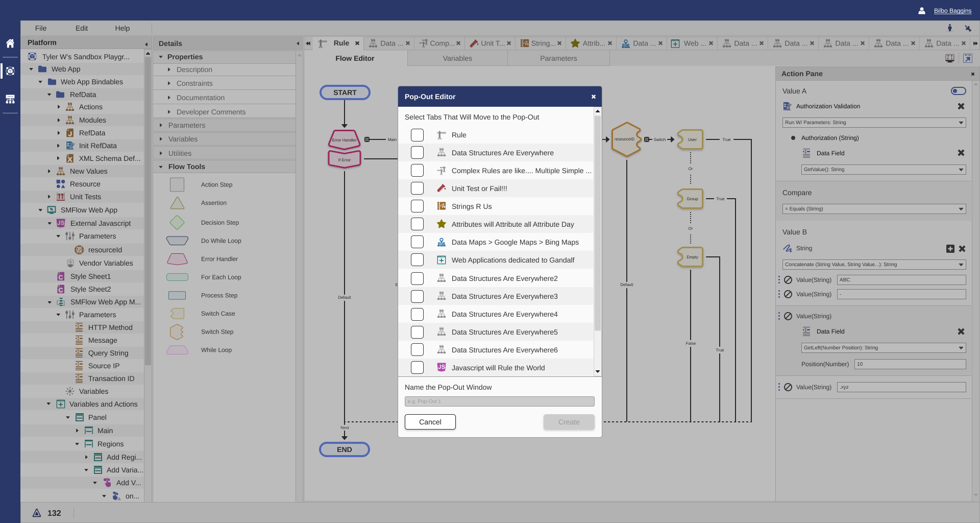980x523 pixels.
Task: Click the Platform tree vertical scrollbar
Action: tap(148, 211)
